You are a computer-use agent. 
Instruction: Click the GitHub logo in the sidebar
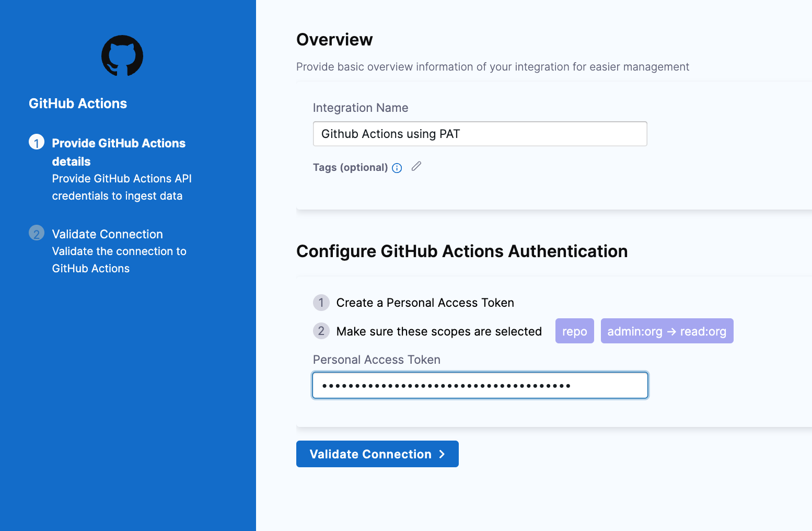click(122, 55)
